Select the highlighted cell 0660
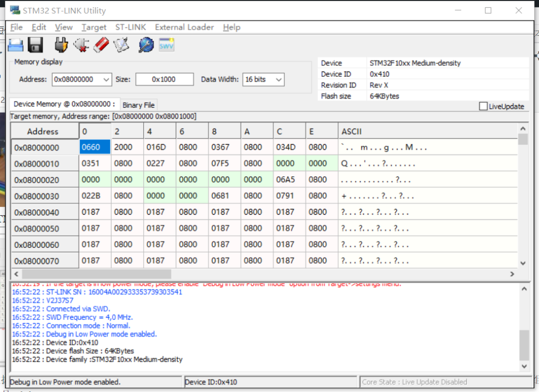 tap(95, 147)
